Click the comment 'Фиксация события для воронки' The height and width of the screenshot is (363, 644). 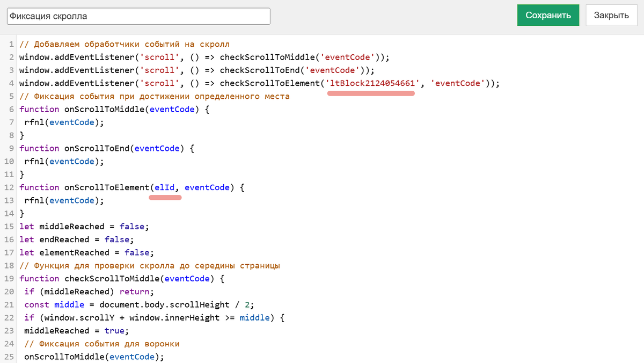point(107,344)
